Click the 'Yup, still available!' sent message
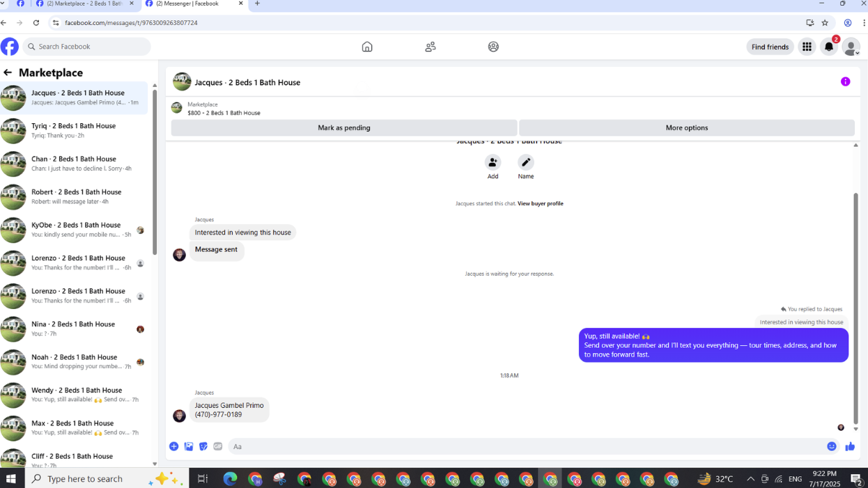 tap(713, 345)
